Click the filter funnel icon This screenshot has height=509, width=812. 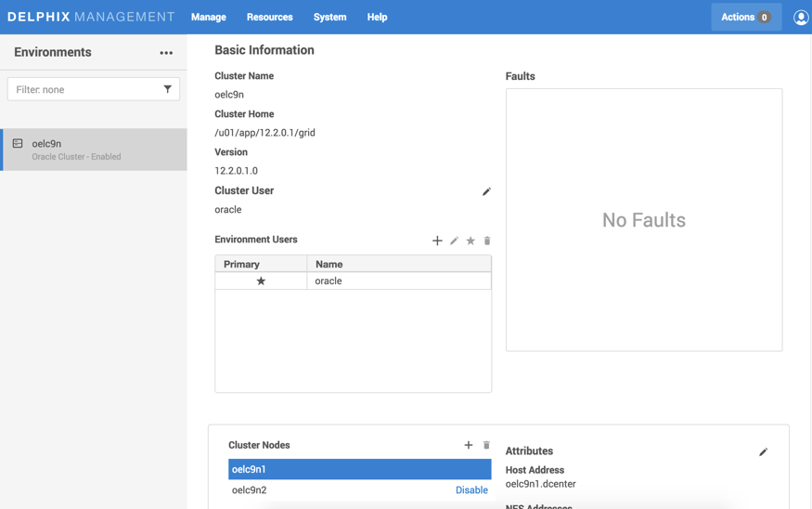tap(168, 89)
